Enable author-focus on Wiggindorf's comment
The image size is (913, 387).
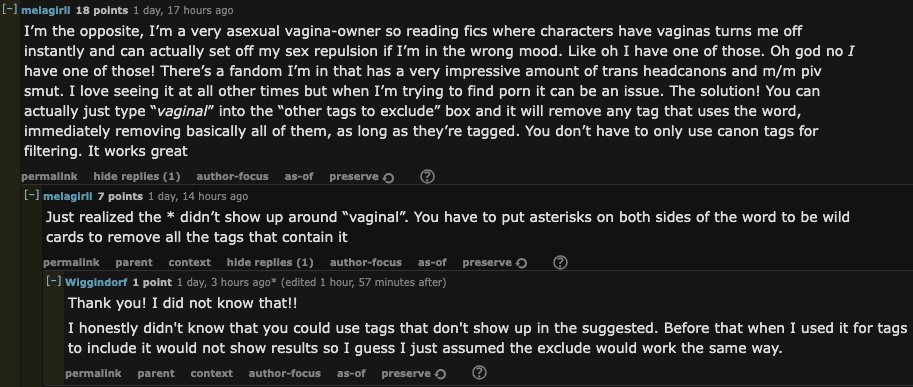click(285, 373)
